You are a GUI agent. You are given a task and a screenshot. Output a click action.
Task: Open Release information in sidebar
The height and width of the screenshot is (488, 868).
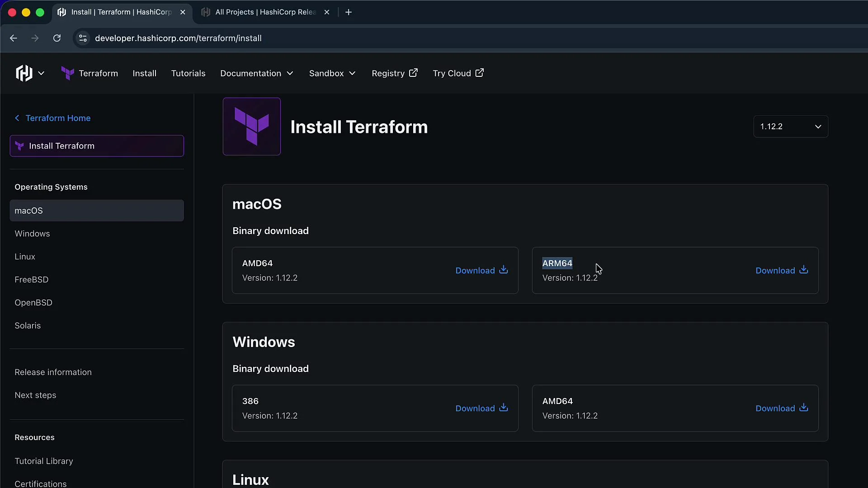(x=53, y=372)
